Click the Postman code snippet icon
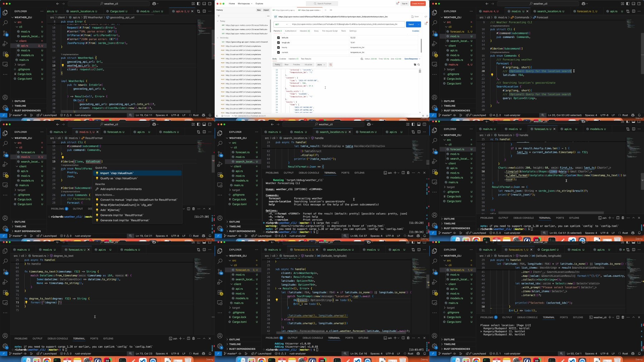 [425, 16]
